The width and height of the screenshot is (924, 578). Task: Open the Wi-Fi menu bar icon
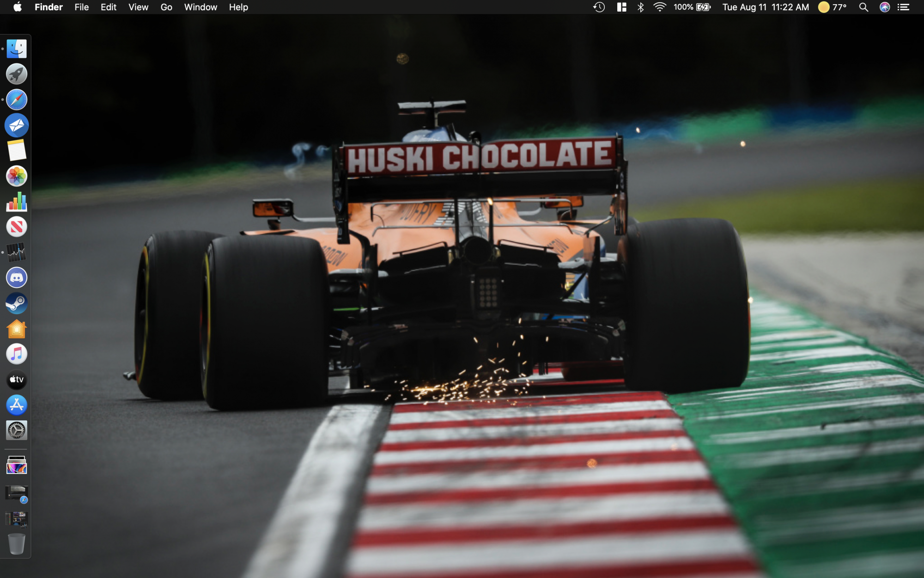[660, 7]
